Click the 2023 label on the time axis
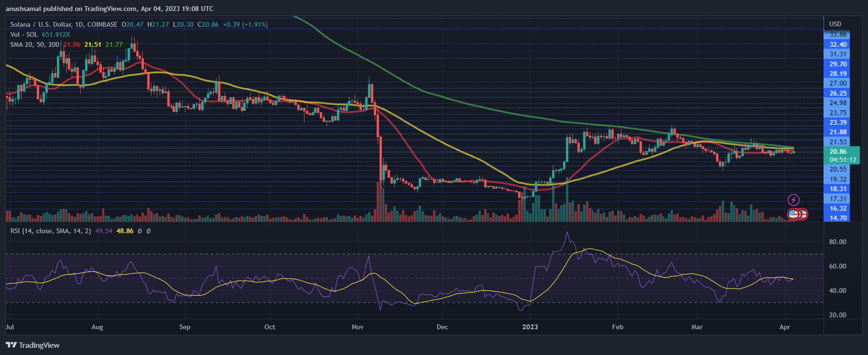The image size is (868, 355). [x=530, y=327]
